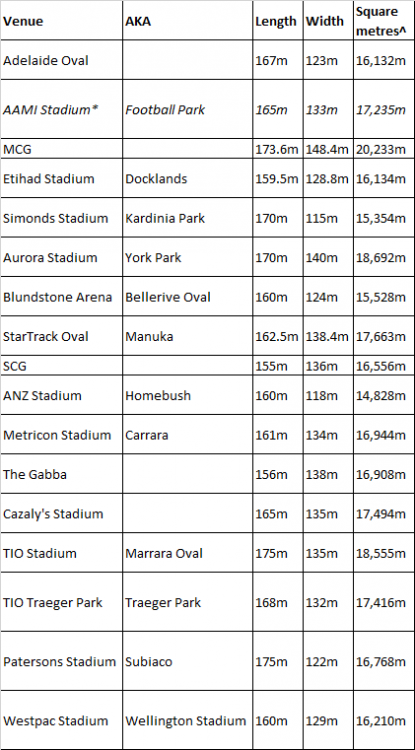Select the Bellerive Oval cell
The width and height of the screenshot is (415, 750).
tap(187, 297)
